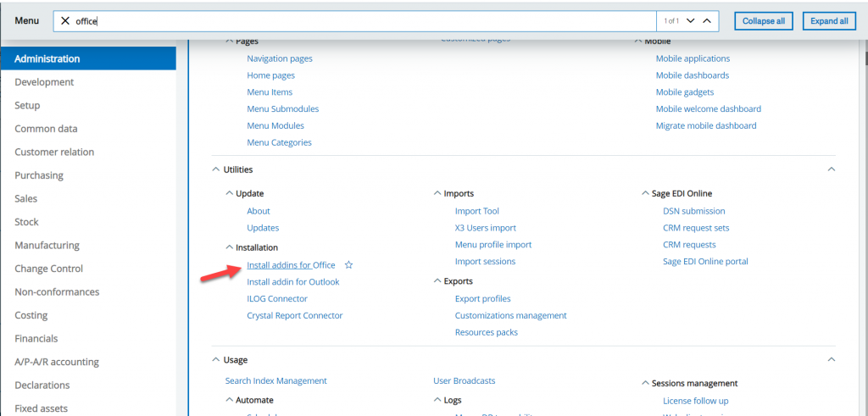The width and height of the screenshot is (868, 416).
Task: Open the Export profiles link
Action: (482, 299)
